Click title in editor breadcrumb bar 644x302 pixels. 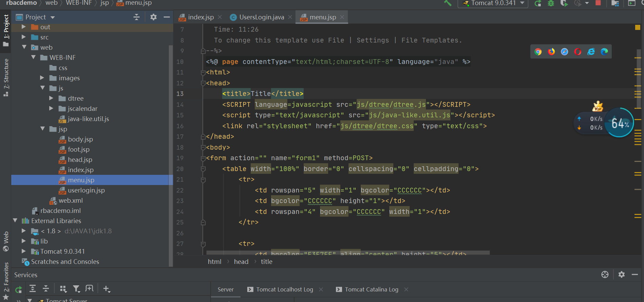pos(267,262)
